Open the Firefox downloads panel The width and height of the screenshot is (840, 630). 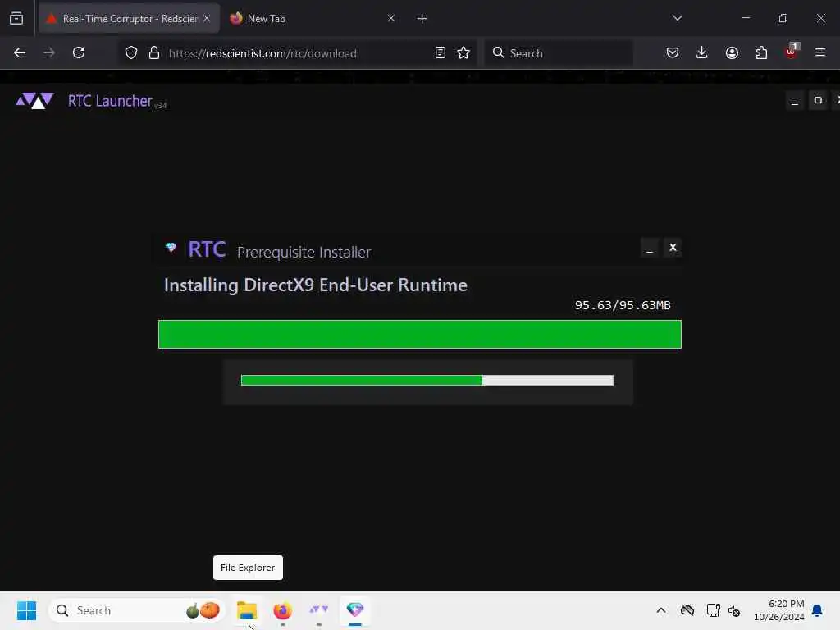(x=702, y=53)
